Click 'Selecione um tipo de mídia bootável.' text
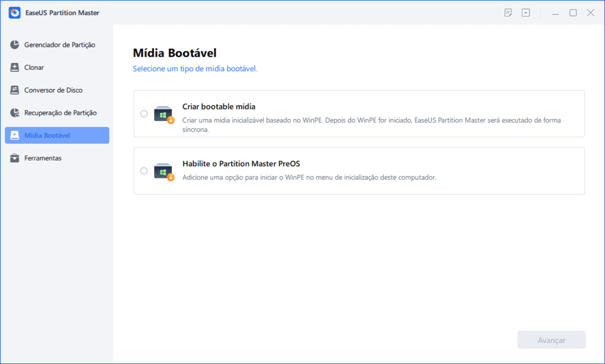 [195, 69]
